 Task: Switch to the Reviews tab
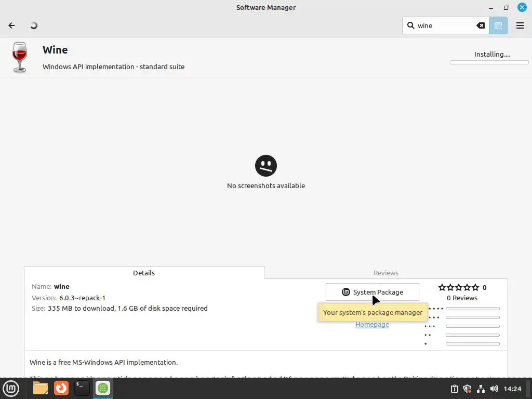click(x=386, y=273)
